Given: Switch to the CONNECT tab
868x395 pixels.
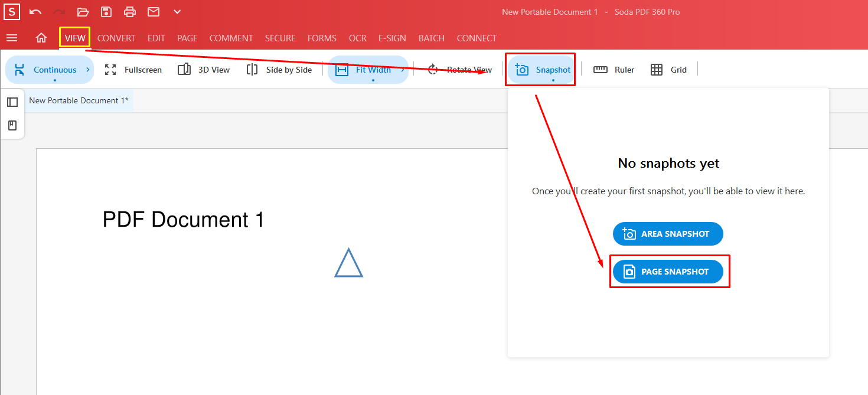Looking at the screenshot, I should pyautogui.click(x=477, y=38).
